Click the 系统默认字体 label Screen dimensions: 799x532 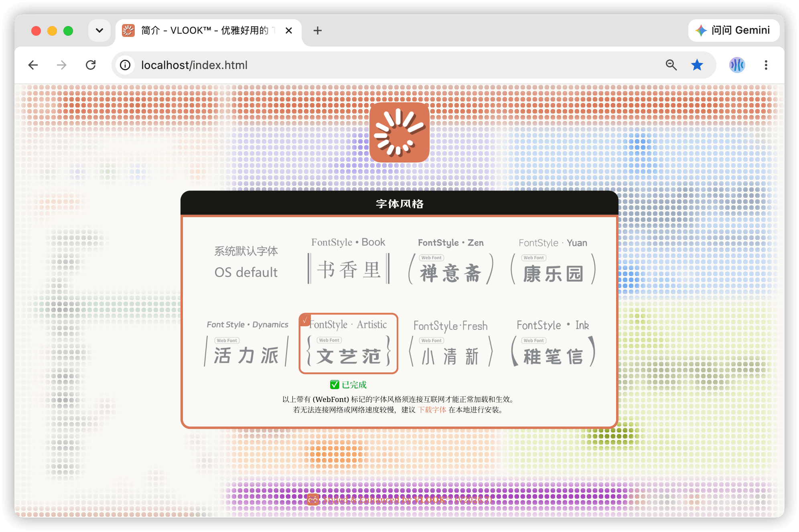pos(246,251)
